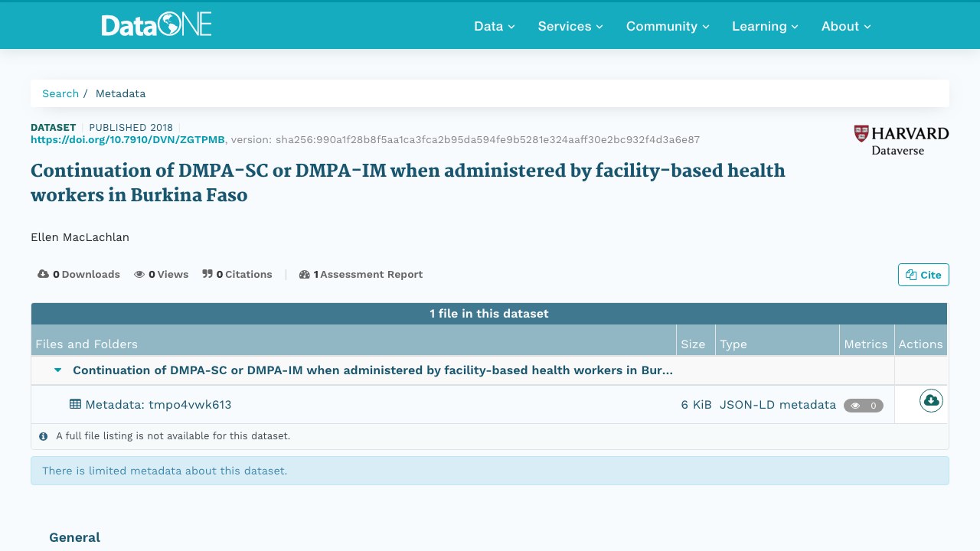This screenshot has height=551, width=980.
Task: Click the limited metadata notice banner
Action: point(490,471)
